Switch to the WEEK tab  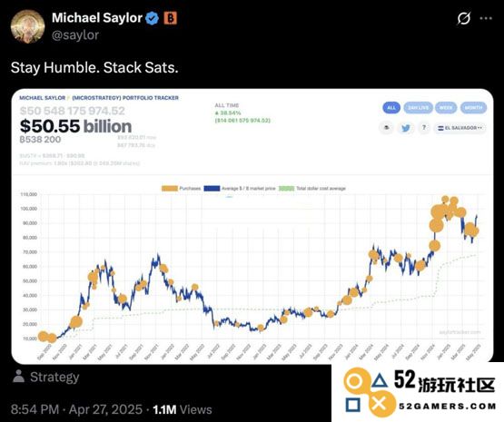(446, 108)
